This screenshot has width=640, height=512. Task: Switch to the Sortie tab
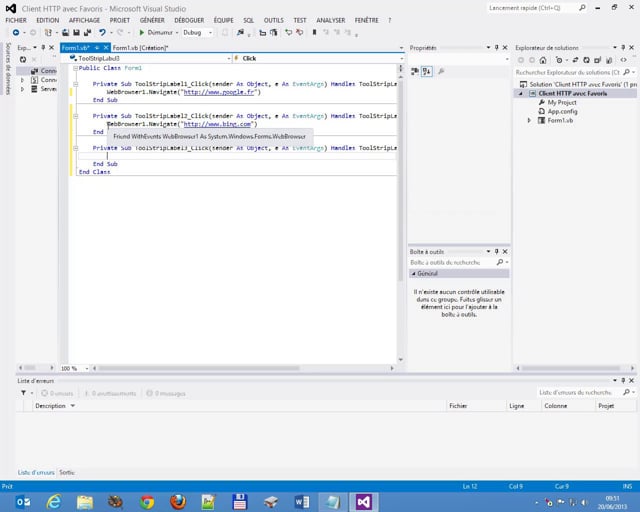pyautogui.click(x=67, y=472)
